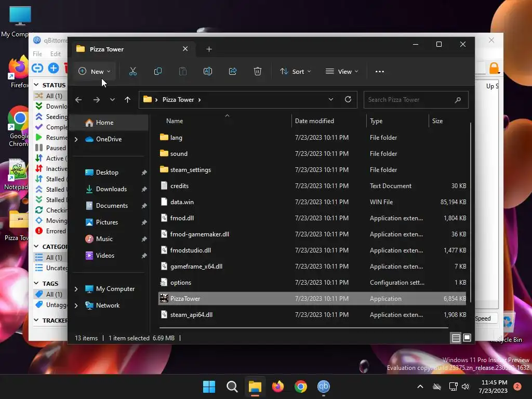
Task: Refresh the Pizza Tower folder view
Action: pyautogui.click(x=348, y=99)
